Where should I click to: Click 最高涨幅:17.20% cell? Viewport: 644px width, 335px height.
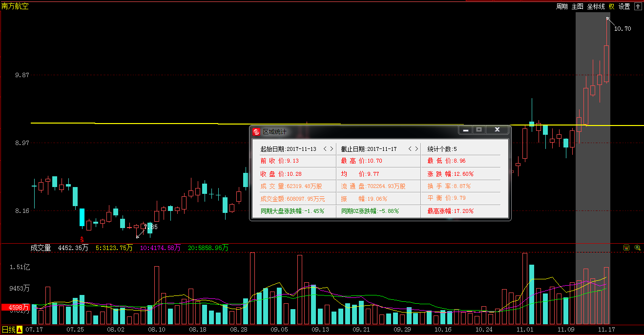coord(451,211)
